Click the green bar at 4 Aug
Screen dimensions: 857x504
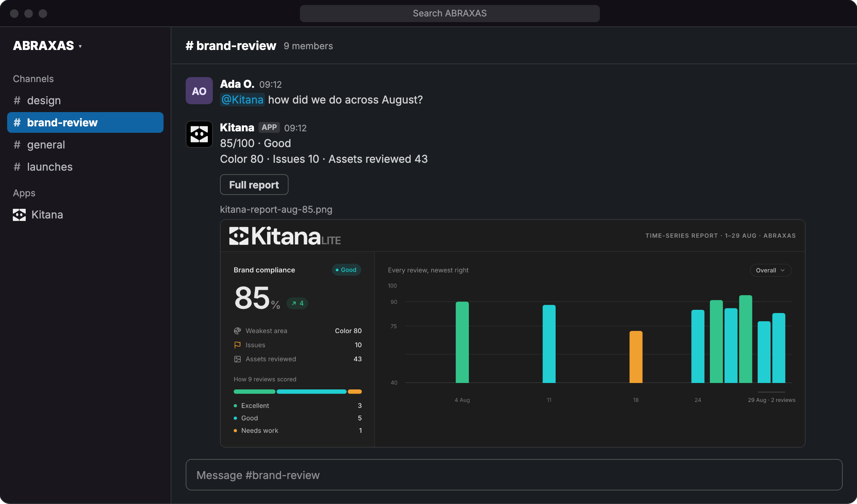[462, 342]
